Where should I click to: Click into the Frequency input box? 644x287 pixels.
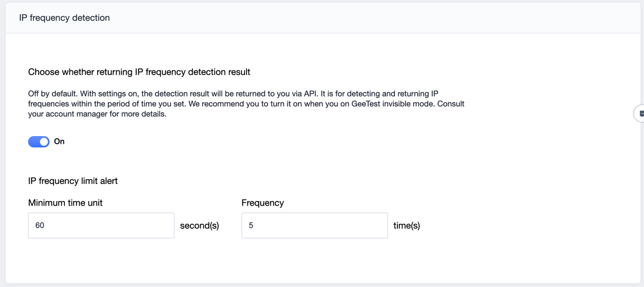314,226
